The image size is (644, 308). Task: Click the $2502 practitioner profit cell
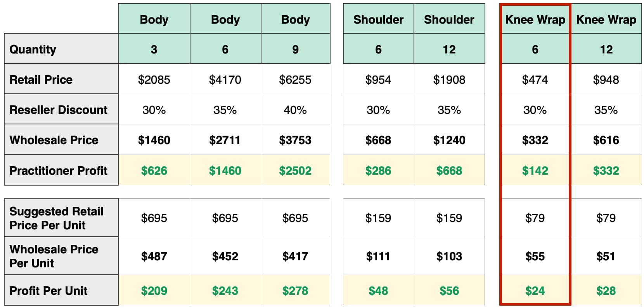tap(295, 170)
